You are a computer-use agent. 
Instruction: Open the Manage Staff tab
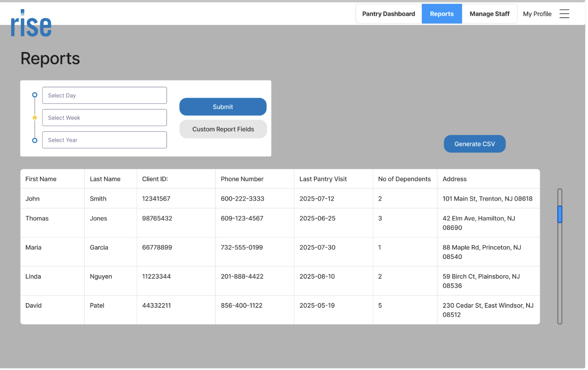(489, 13)
